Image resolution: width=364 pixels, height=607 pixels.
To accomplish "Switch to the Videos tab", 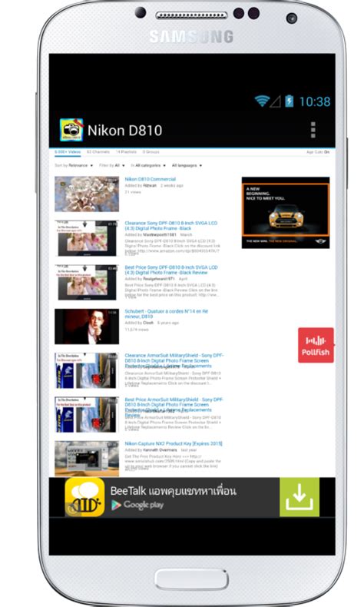I will click(x=68, y=152).
